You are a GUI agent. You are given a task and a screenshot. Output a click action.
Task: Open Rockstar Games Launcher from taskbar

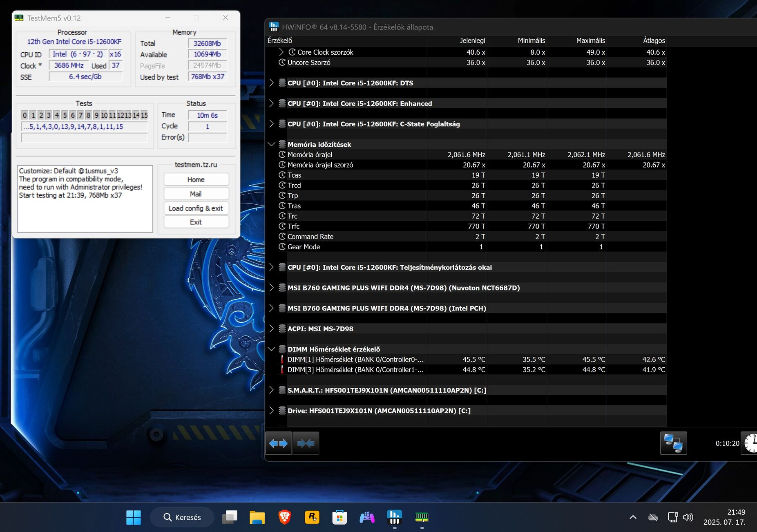coord(312,517)
